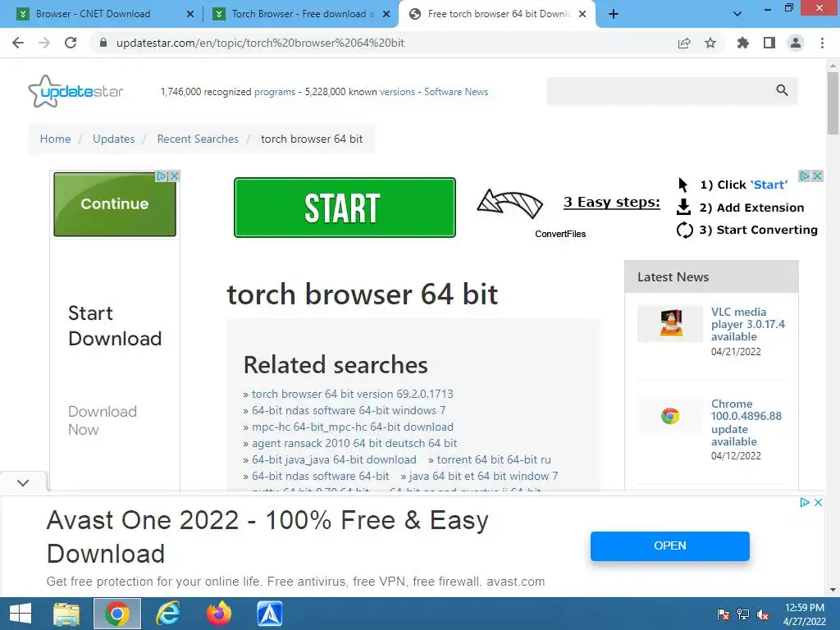
Task: Open the Chrome three-dot menu
Action: 822,43
